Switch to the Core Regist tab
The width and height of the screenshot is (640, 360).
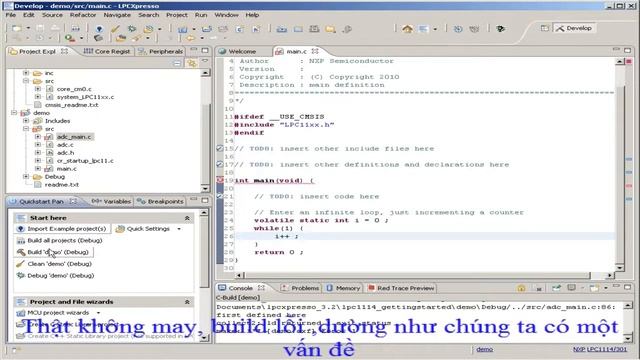107,51
